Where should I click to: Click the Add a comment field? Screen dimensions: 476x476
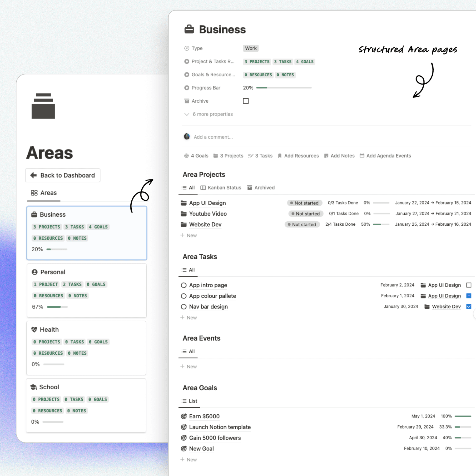213,137
